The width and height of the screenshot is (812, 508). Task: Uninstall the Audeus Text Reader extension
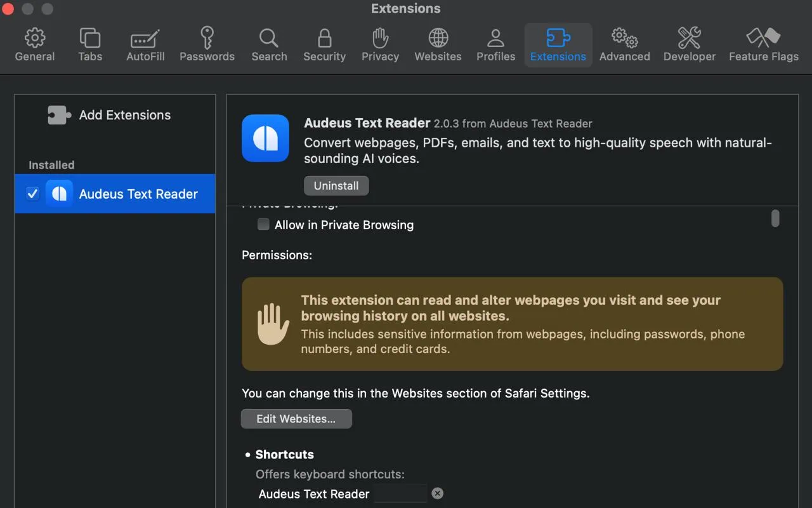pyautogui.click(x=336, y=185)
